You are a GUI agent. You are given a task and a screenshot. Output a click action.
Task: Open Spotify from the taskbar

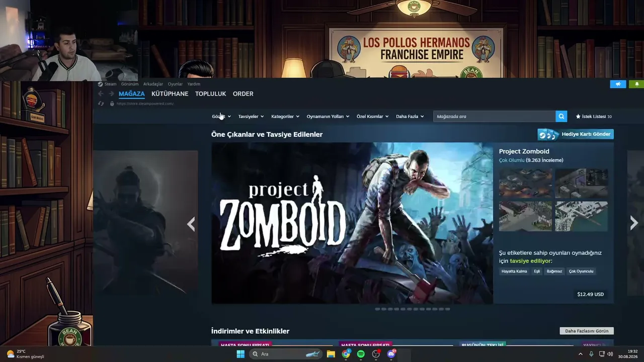[x=361, y=354]
